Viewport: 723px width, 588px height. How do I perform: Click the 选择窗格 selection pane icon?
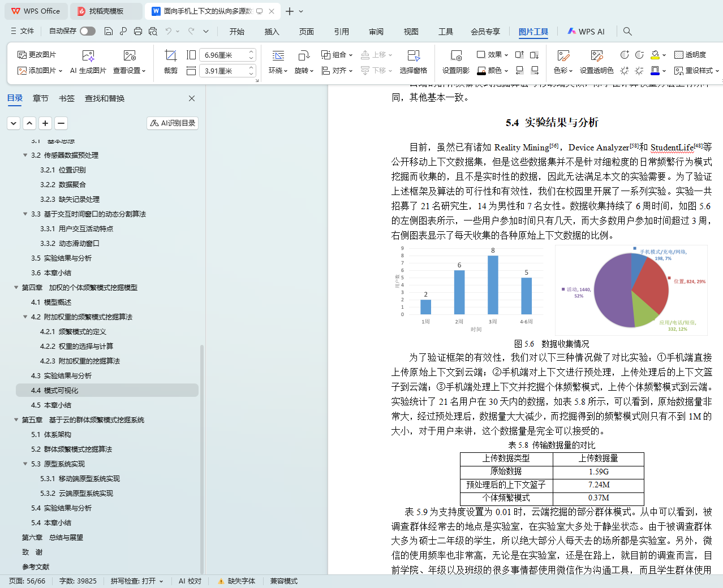point(413,61)
